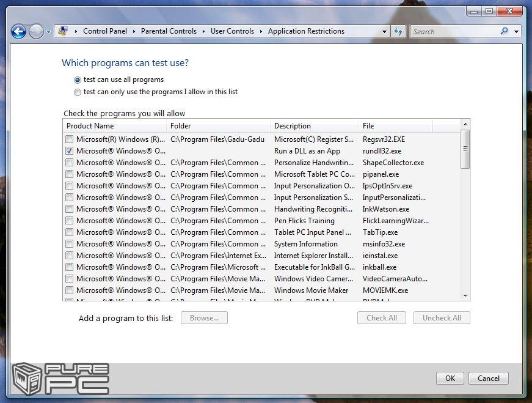Check the Pen Flicks Training row checkbox
532x403 pixels.
pyautogui.click(x=69, y=221)
